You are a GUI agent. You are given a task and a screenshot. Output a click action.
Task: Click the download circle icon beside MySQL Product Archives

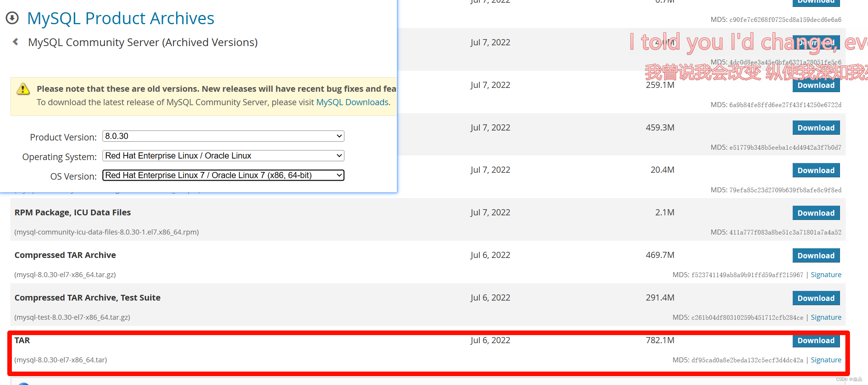point(12,18)
